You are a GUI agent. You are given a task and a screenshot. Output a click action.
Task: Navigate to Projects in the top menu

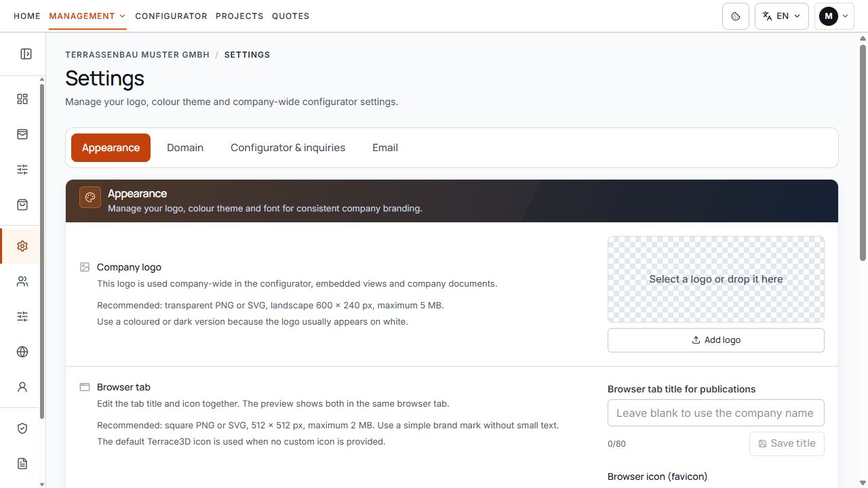pos(239,16)
